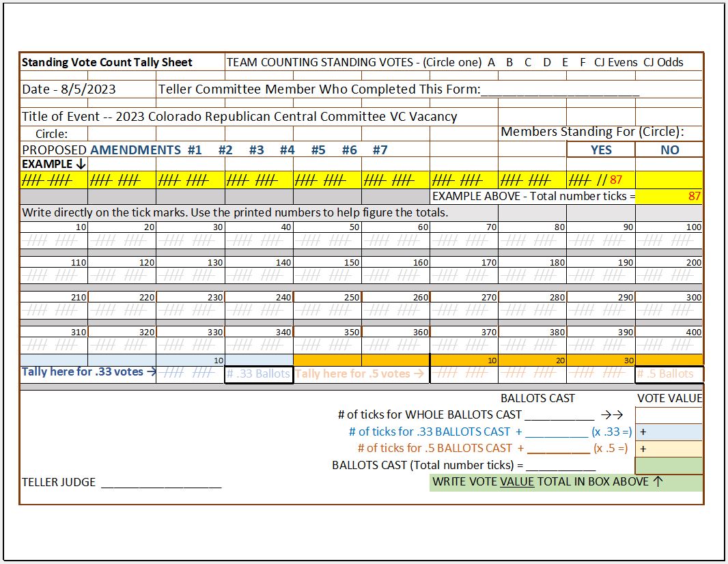
Task: Circle team option "A" for standing votes
Action: coord(490,62)
